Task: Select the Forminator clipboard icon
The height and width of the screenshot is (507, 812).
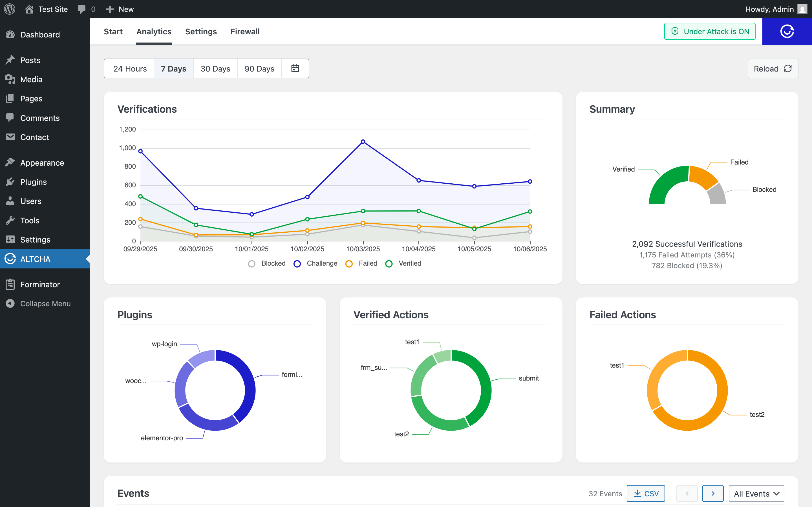Action: pos(10,284)
